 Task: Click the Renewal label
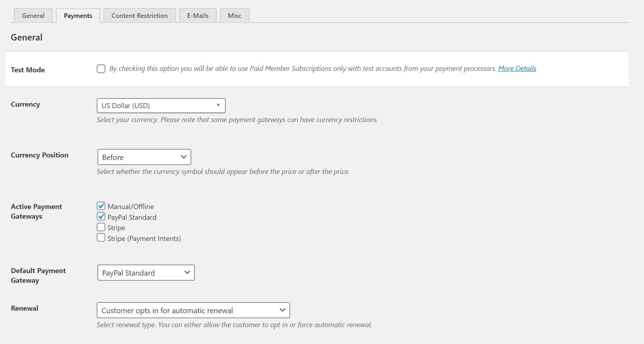coord(25,308)
